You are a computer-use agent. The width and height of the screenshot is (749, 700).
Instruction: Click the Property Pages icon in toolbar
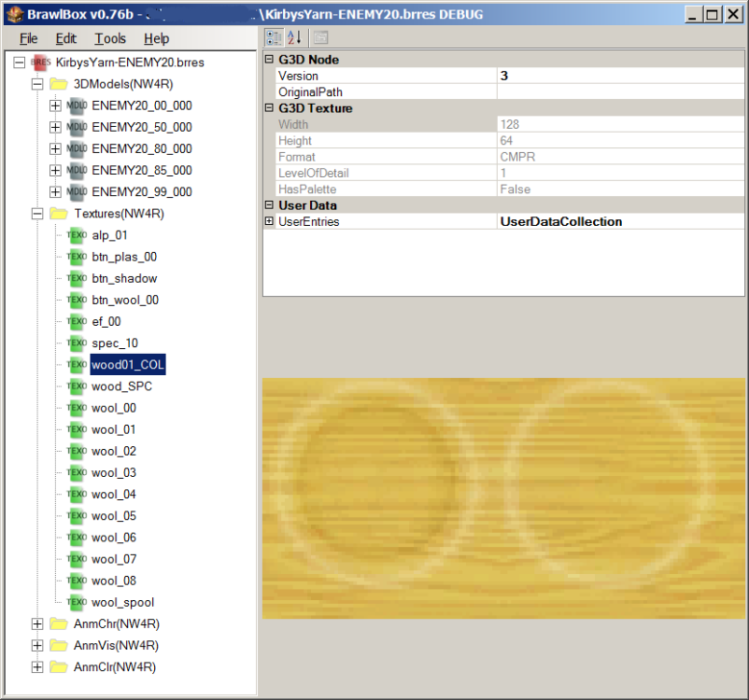(320, 37)
